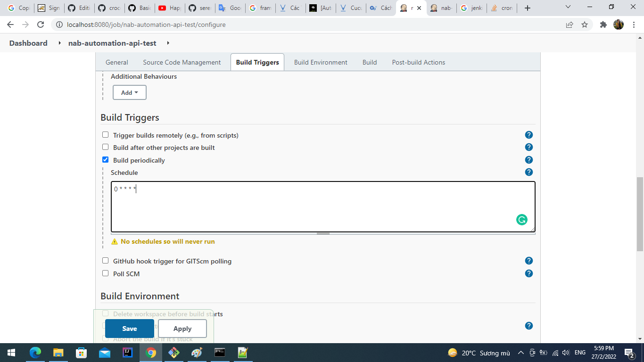Open help icon for Poll SCM
This screenshot has width=644, height=362.
[x=529, y=273]
